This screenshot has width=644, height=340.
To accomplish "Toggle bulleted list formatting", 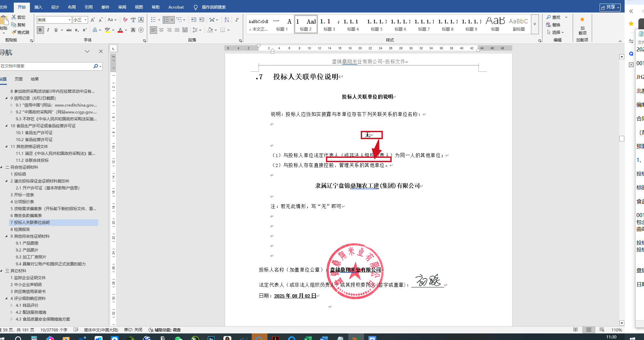I will click(153, 20).
